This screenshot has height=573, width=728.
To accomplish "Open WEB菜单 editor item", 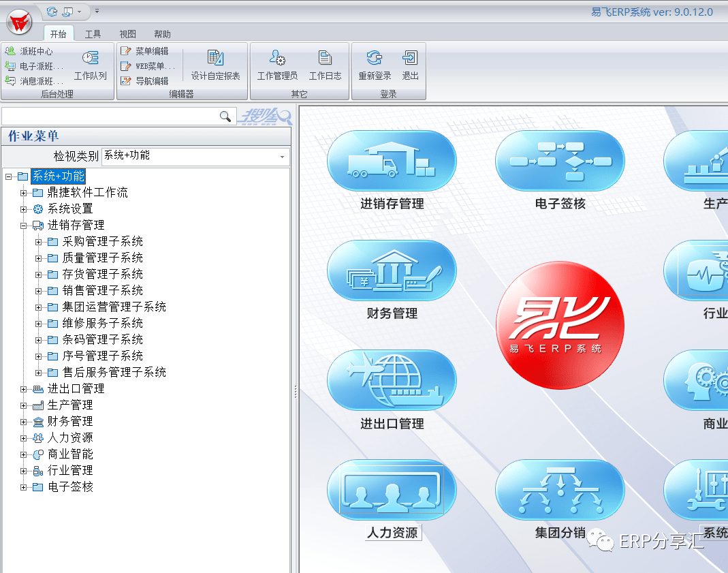I will tap(148, 66).
